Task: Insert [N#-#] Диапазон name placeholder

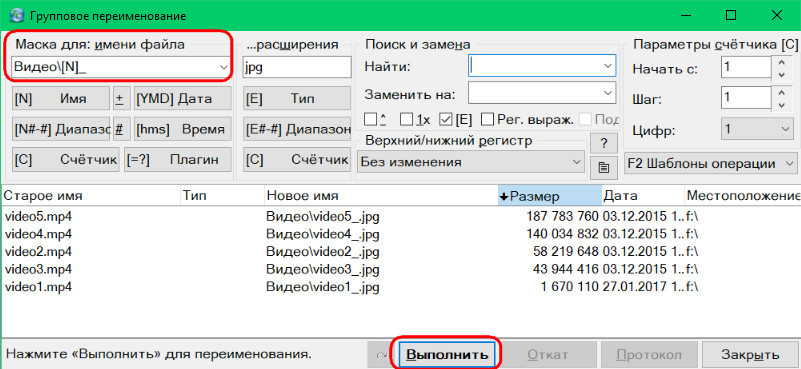Action: (60, 129)
